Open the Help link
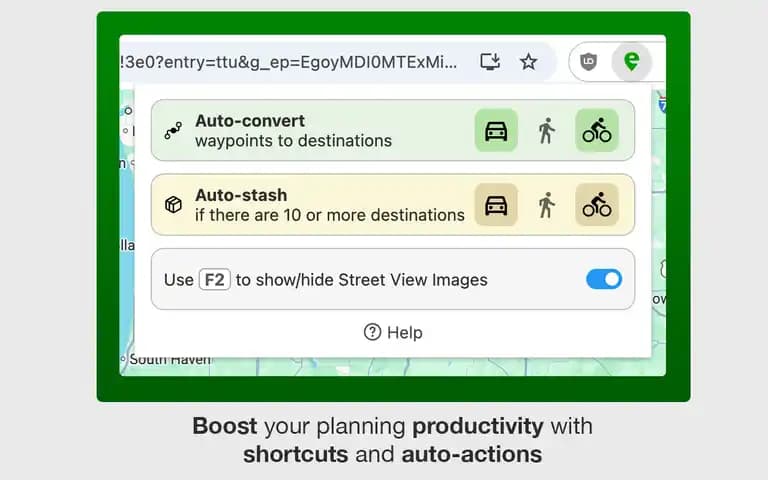The width and height of the screenshot is (768, 480). click(x=393, y=333)
